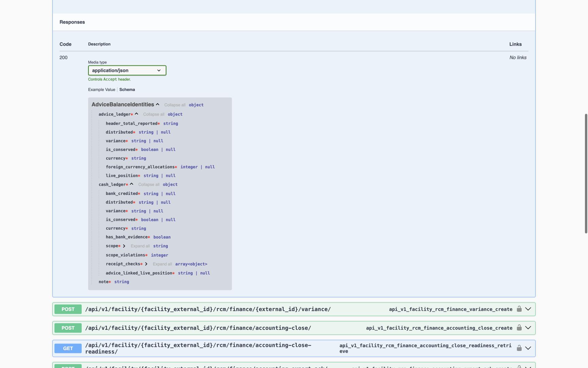Click lock icon on variance POST endpoint

pos(519,309)
